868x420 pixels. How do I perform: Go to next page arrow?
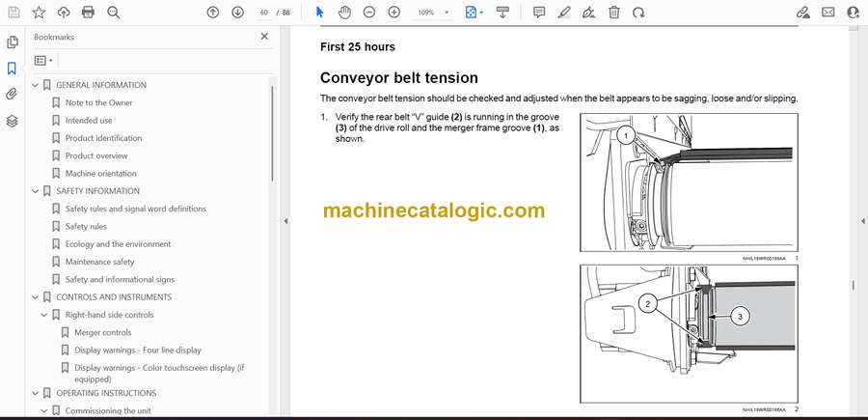pos(237,13)
